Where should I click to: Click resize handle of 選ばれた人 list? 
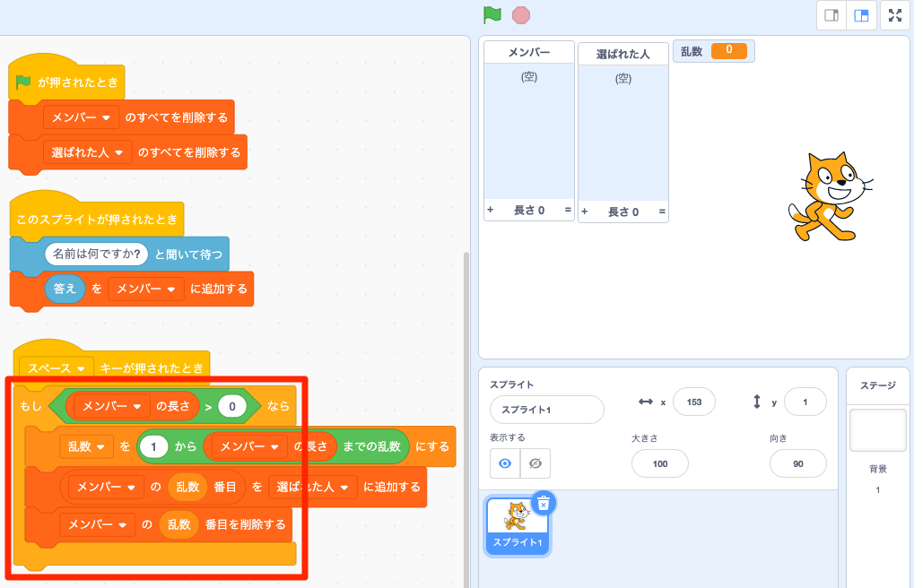click(x=662, y=212)
